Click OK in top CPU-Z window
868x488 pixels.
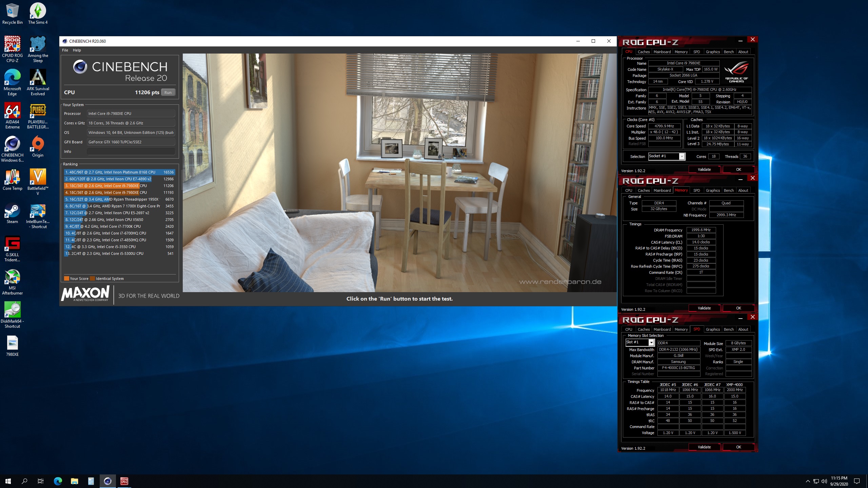point(738,169)
